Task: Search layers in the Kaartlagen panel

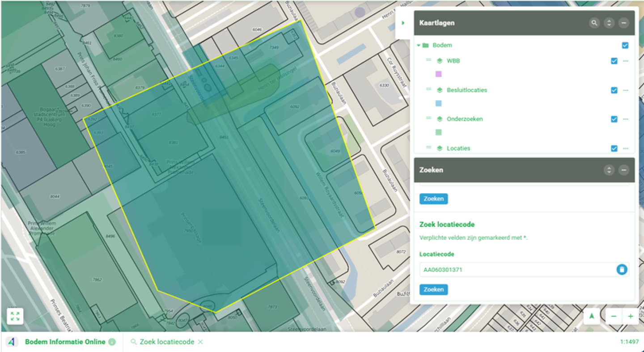Action: (x=594, y=23)
